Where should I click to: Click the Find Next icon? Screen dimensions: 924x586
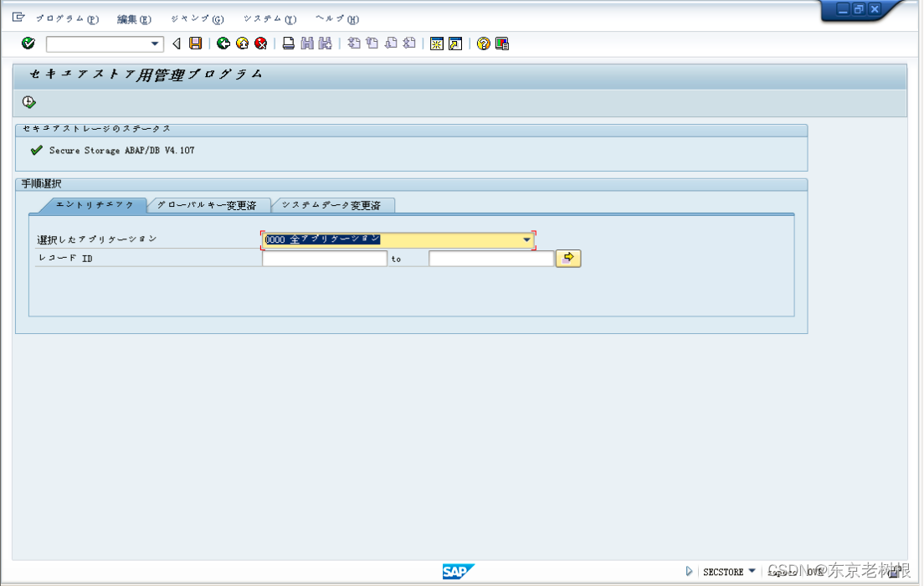coord(324,43)
